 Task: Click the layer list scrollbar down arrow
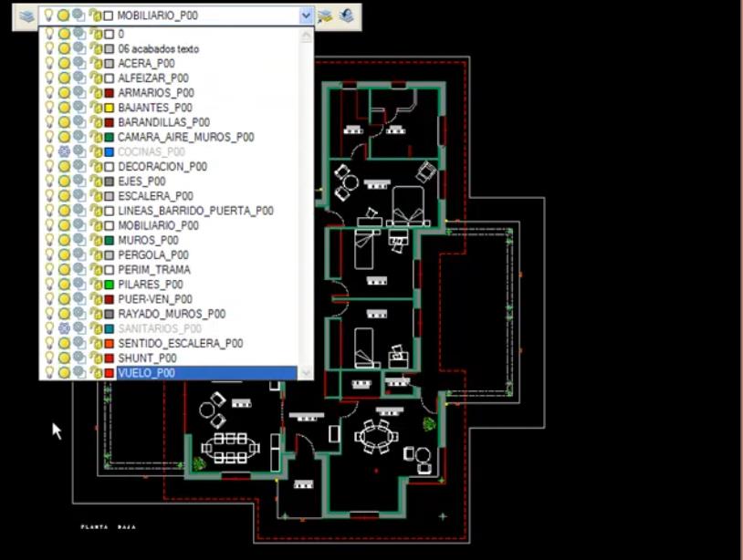[306, 372]
